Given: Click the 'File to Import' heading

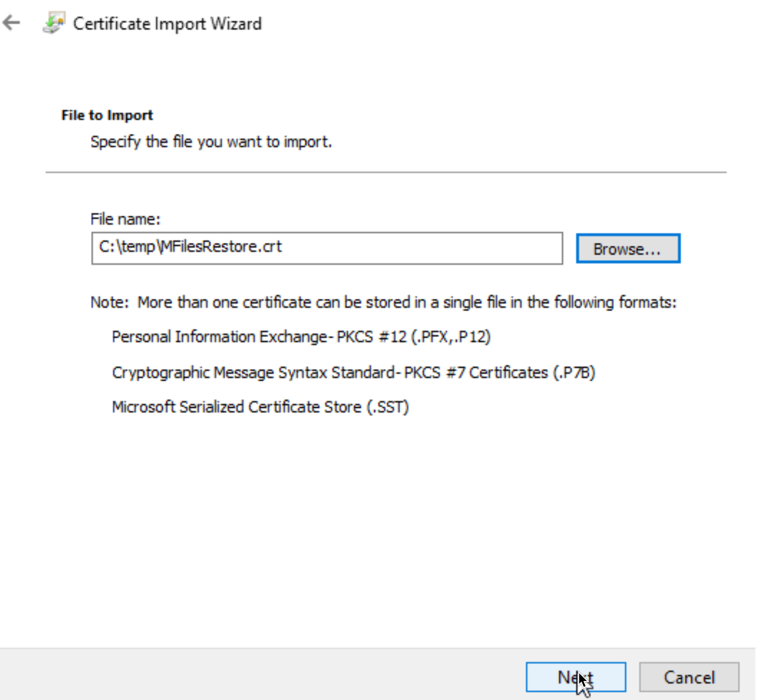Looking at the screenshot, I should point(107,115).
